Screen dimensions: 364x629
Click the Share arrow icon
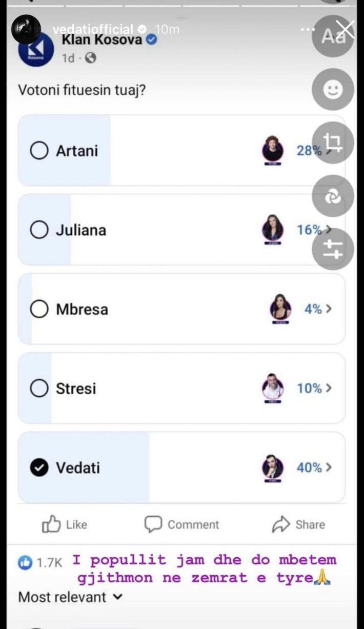click(281, 524)
